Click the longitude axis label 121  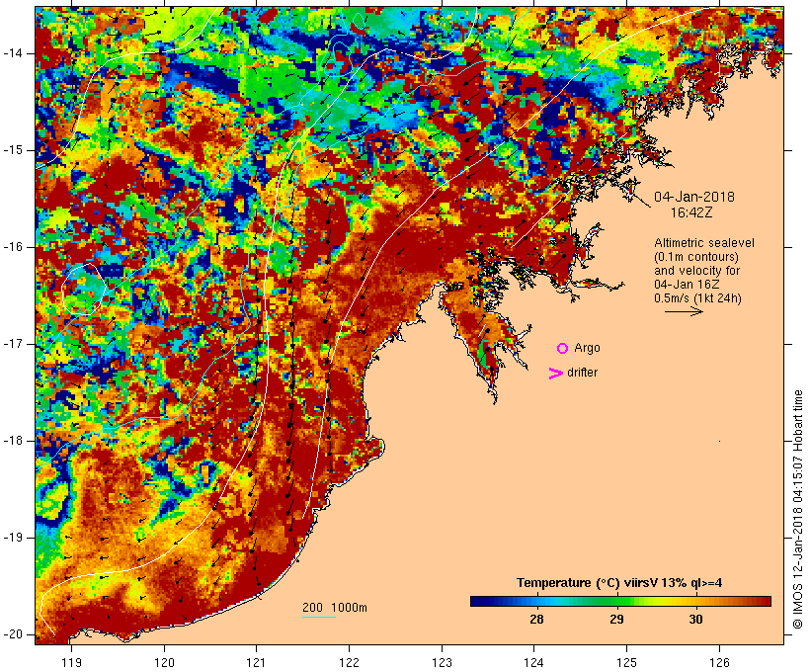click(256, 662)
